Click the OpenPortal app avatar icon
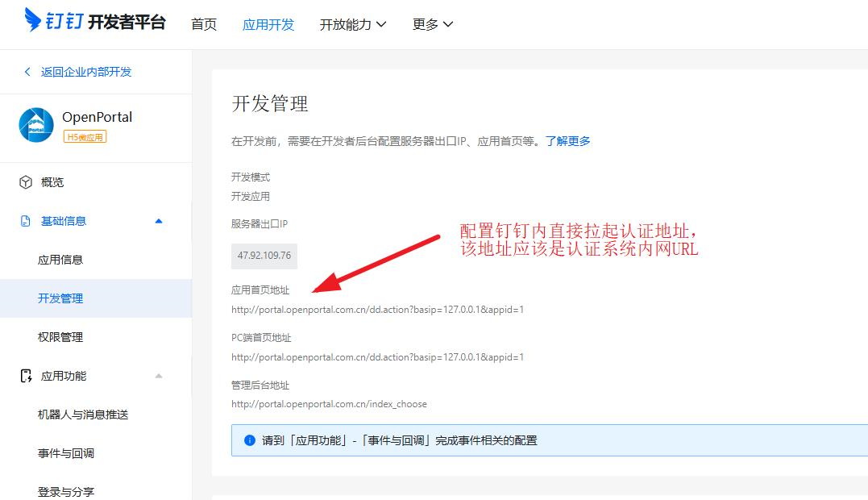This screenshot has height=500, width=868. pos(36,125)
